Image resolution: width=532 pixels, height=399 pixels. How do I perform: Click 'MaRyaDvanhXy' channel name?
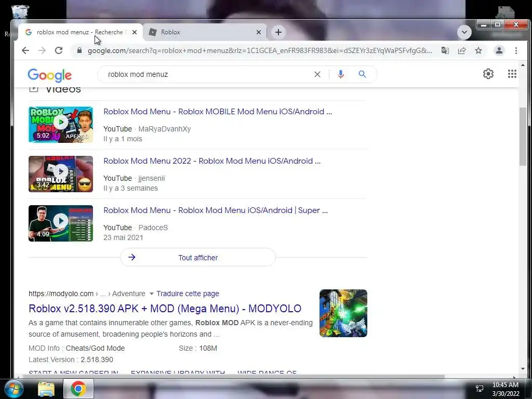[x=165, y=129]
